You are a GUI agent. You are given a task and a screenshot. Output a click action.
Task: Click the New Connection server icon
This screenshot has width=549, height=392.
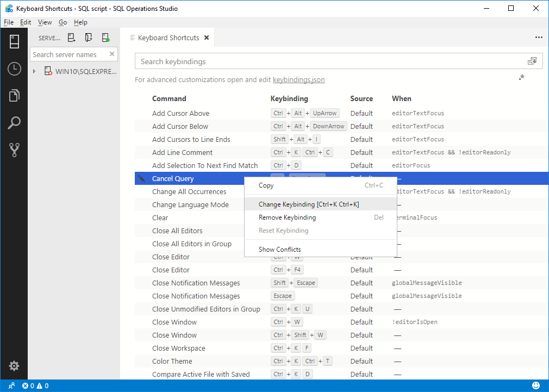coord(71,38)
